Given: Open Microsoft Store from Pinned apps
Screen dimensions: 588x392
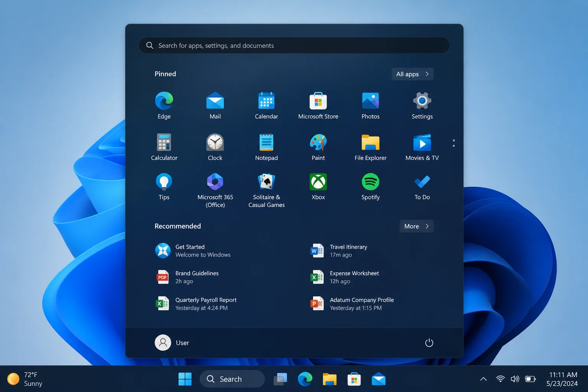Looking at the screenshot, I should pyautogui.click(x=318, y=106).
